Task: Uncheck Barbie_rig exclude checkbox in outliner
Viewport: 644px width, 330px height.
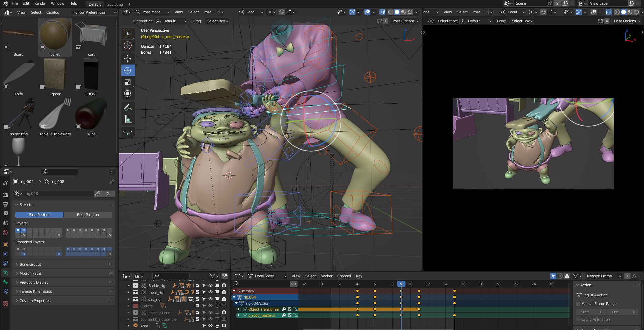Action: point(197,286)
